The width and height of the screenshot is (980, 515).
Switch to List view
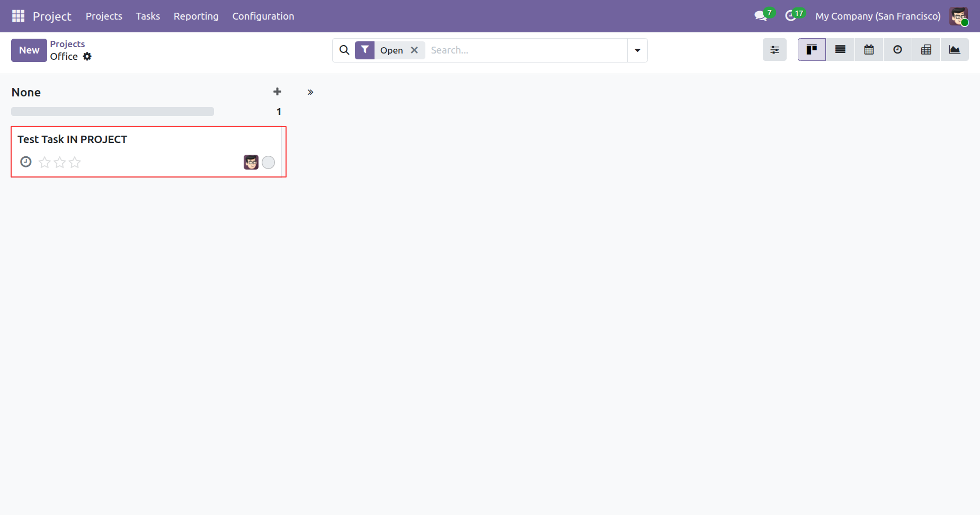(x=840, y=50)
